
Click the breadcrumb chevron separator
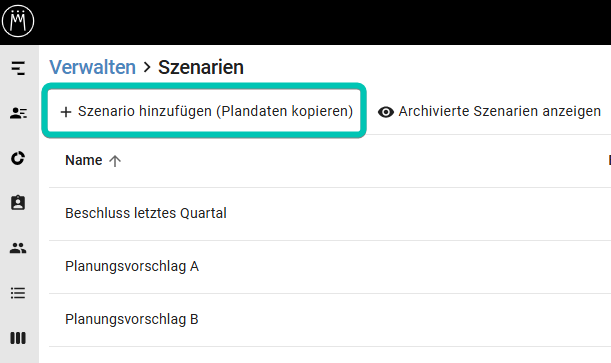click(x=147, y=67)
